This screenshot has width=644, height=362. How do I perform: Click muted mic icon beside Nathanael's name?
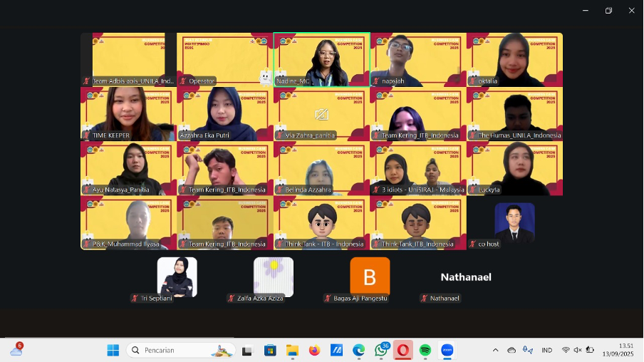pyautogui.click(x=424, y=299)
